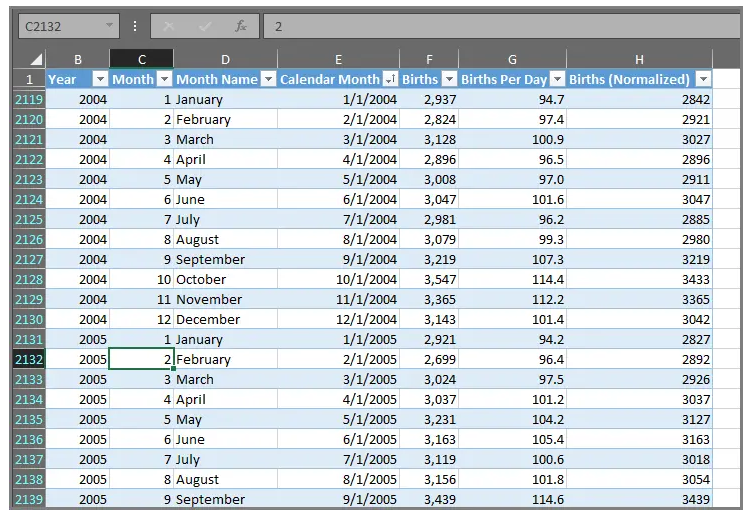This screenshot has width=754, height=520.
Task: Open the Name Box dropdown arrow
Action: [x=109, y=25]
